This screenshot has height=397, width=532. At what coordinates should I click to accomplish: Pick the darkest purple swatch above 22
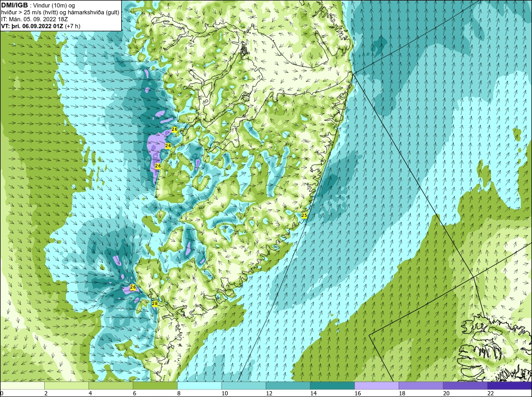[510, 385]
